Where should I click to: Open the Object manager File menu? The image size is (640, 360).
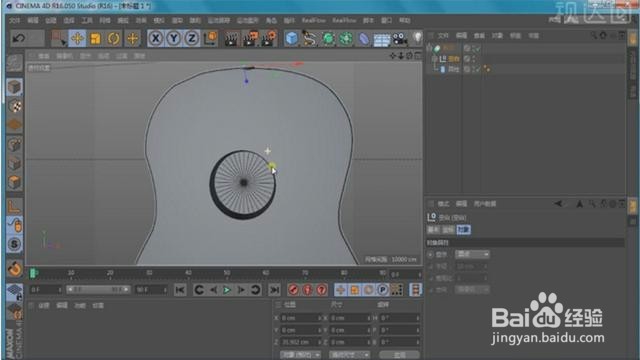pyautogui.click(x=443, y=36)
